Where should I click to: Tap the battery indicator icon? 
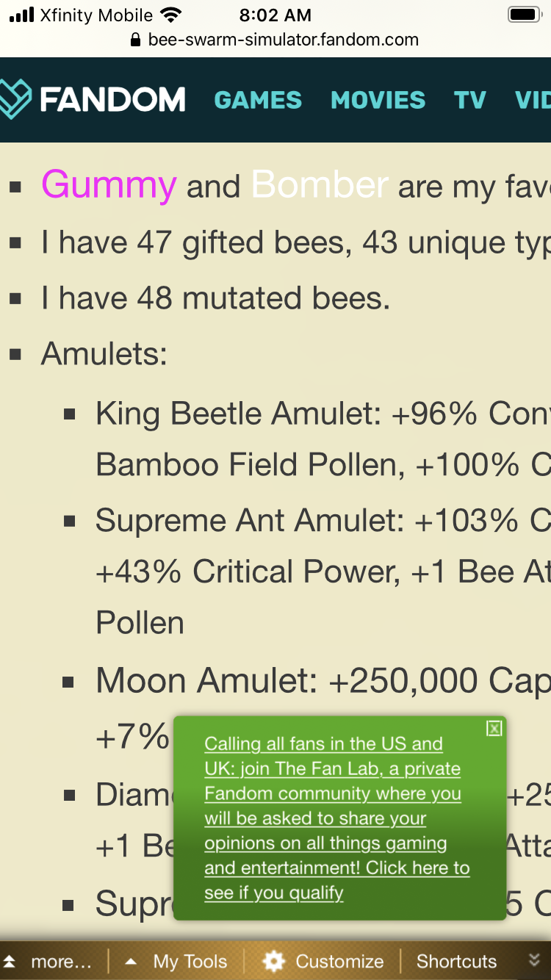point(525,15)
